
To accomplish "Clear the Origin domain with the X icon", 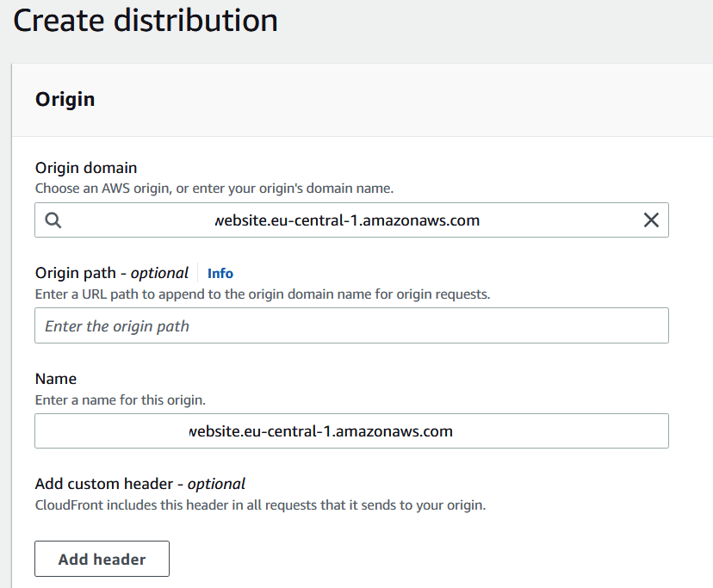I will [652, 220].
